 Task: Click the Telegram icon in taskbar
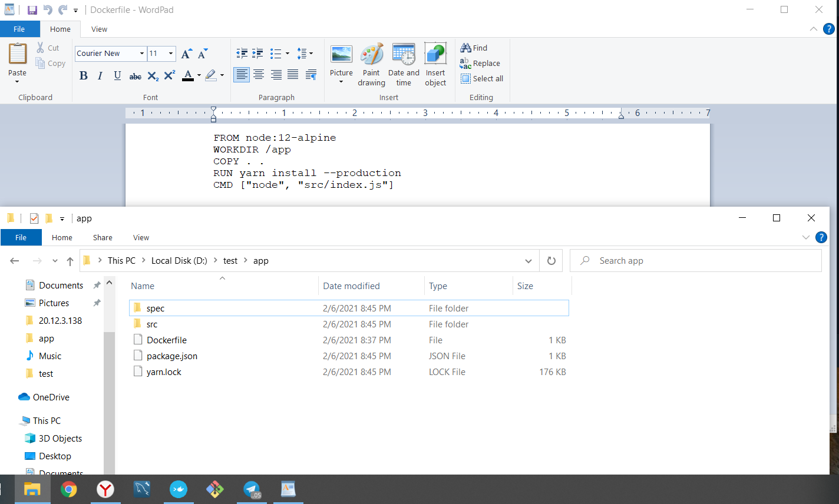(252, 489)
